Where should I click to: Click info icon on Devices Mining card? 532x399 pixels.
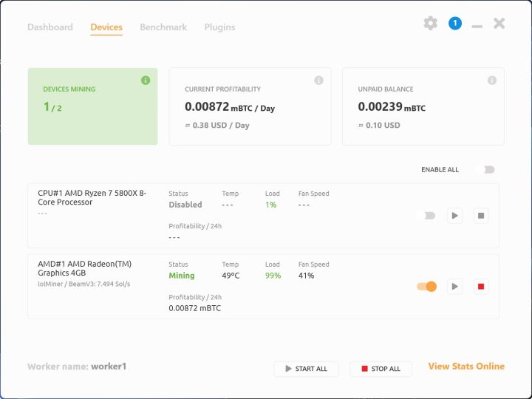[146, 80]
